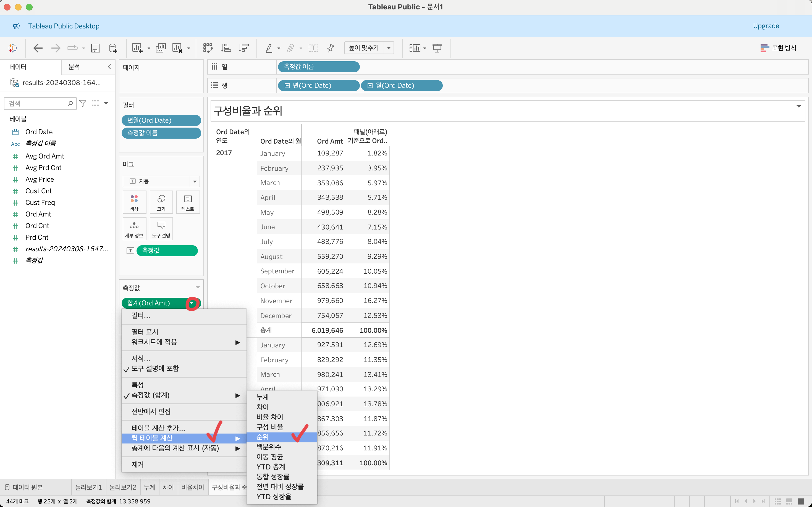Click the new data source icon
Screen dimensions: 812x507
pyautogui.click(x=113, y=48)
